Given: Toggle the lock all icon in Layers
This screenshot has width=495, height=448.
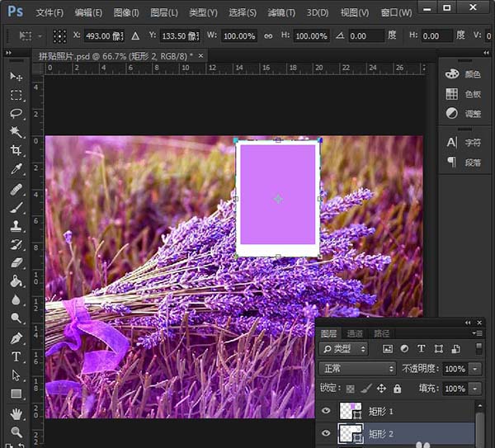Looking at the screenshot, I should click(397, 388).
